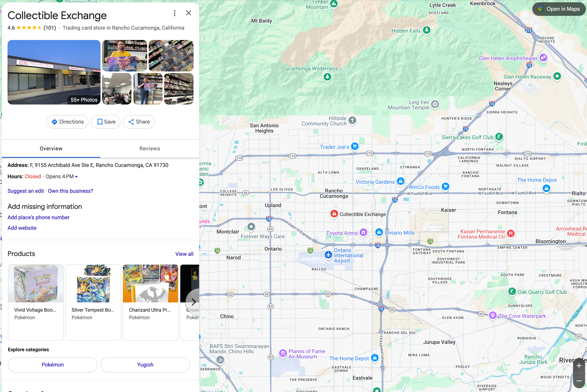Click Own this business link
587x392 pixels.
tap(71, 191)
